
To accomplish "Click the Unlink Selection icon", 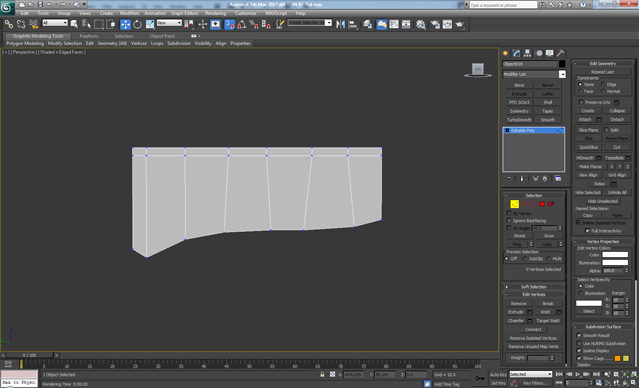I will pyautogui.click(x=21, y=24).
